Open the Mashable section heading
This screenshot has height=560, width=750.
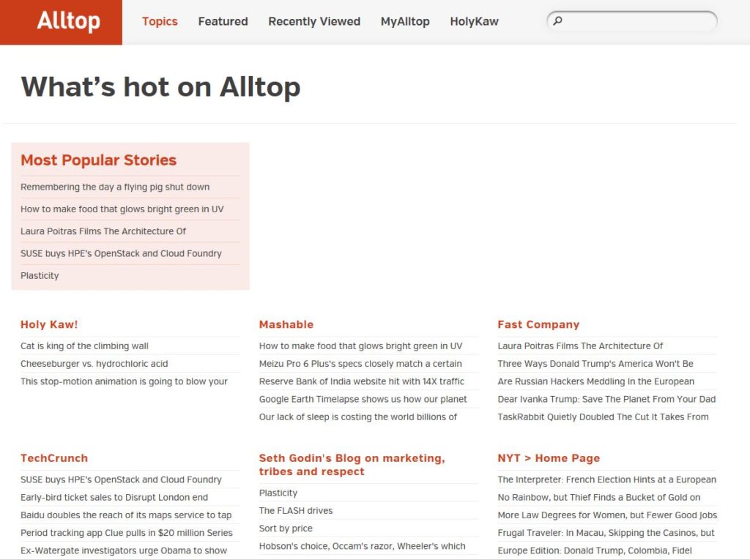tap(286, 324)
